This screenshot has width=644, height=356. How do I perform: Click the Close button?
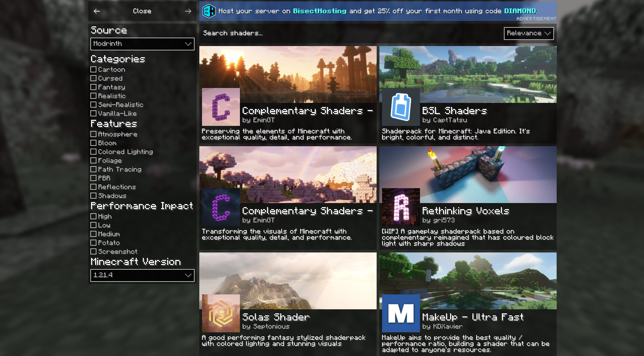pos(142,11)
